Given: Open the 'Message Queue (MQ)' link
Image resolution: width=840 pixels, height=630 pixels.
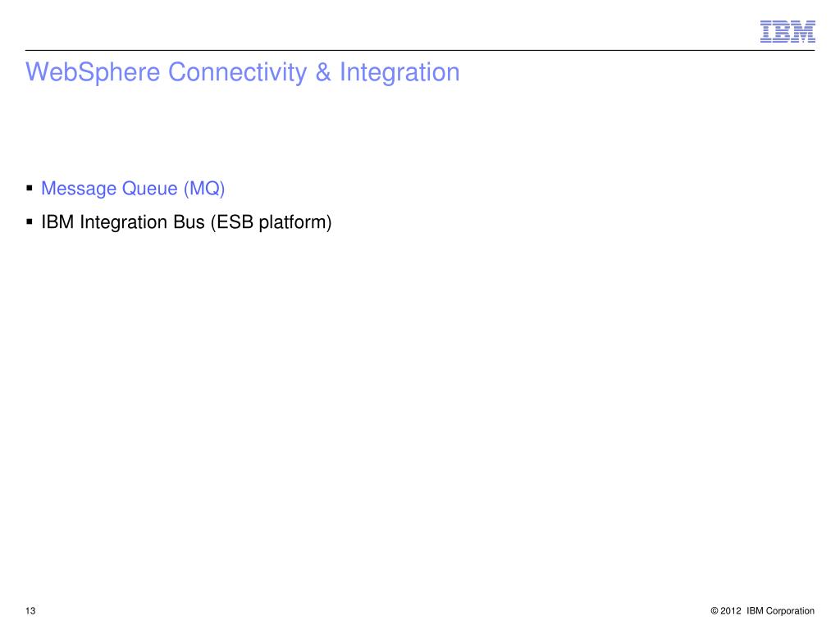Looking at the screenshot, I should (133, 189).
